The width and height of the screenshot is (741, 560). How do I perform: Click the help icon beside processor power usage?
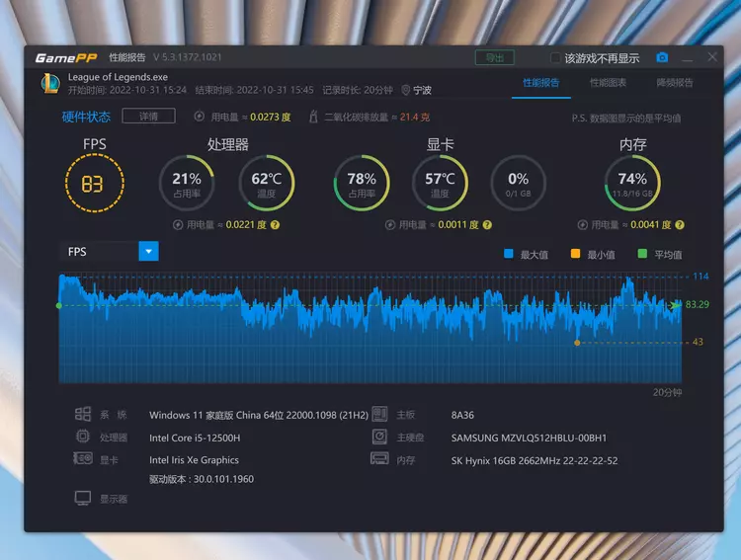[x=275, y=225]
